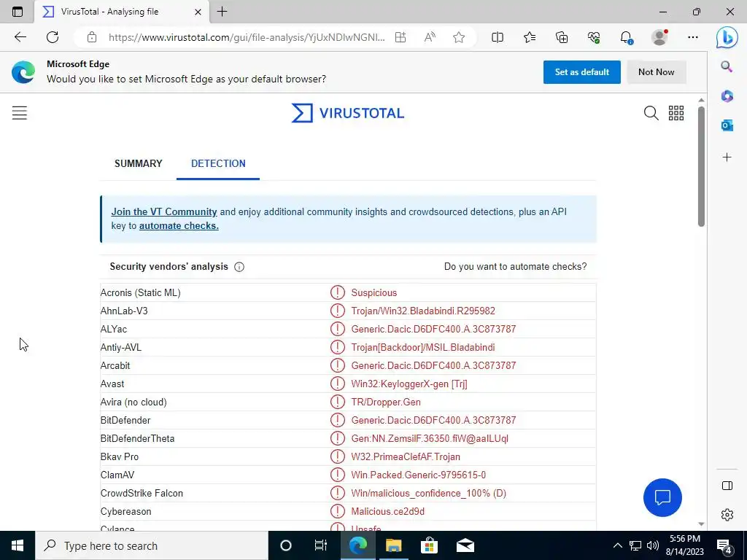The height and width of the screenshot is (560, 747).
Task: Open the app available icon in the address bar
Action: point(400,37)
